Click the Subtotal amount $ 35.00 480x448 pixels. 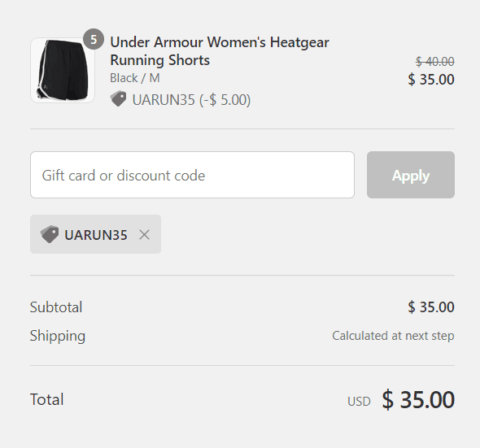pyautogui.click(x=431, y=307)
